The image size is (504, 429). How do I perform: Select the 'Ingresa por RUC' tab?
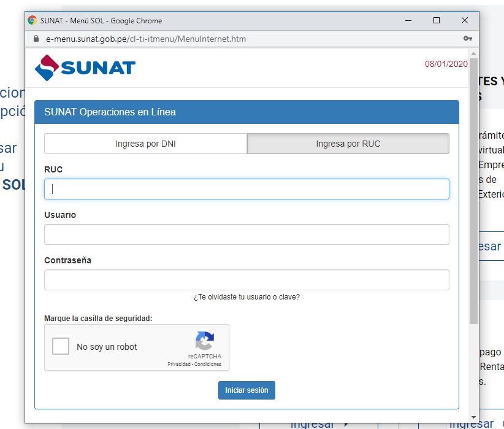pos(348,144)
